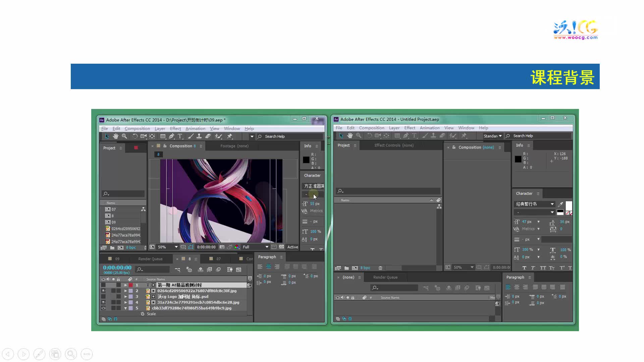Open the font family dropdown in right Character panel

pyautogui.click(x=534, y=204)
